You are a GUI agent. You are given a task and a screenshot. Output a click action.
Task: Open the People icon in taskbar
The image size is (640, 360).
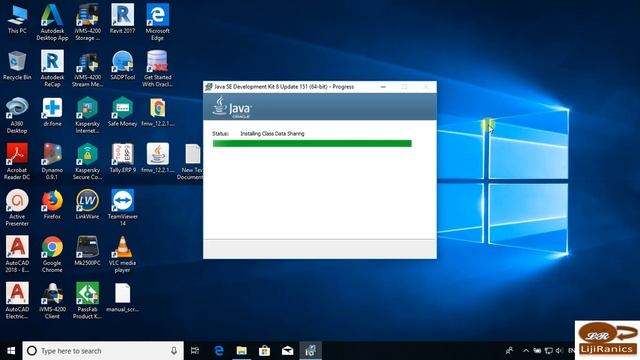tap(509, 351)
